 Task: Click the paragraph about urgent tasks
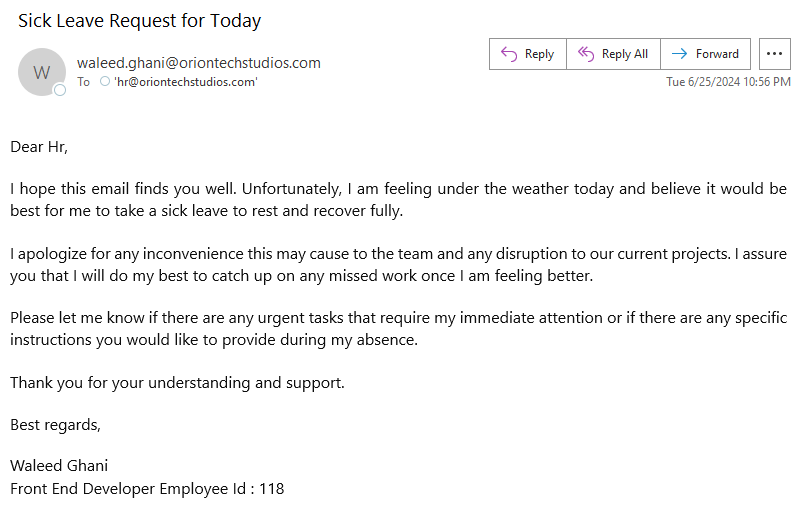[x=398, y=328]
